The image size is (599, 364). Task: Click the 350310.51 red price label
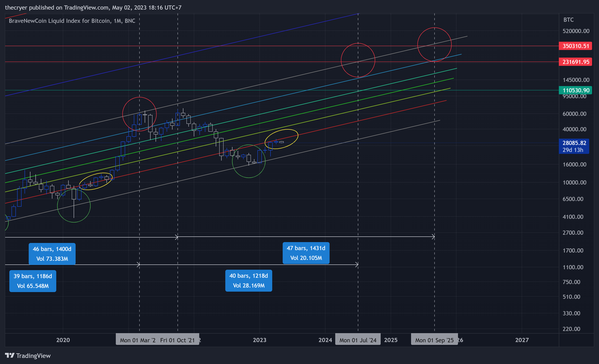[575, 46]
